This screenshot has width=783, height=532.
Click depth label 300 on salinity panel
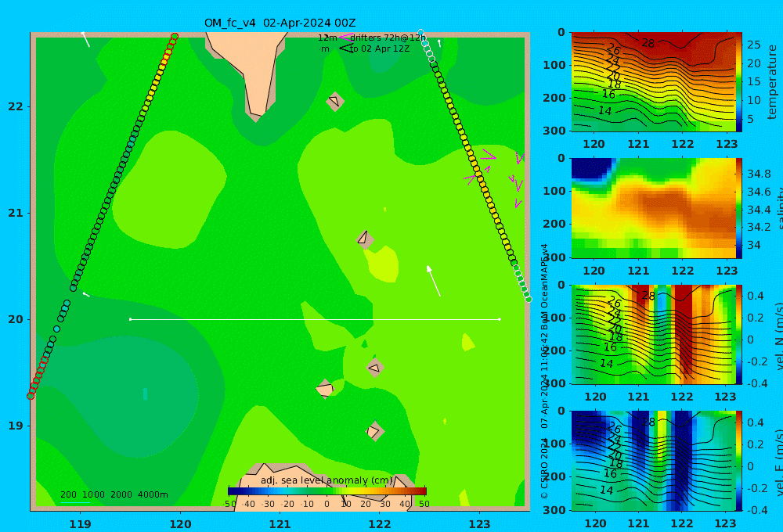click(x=554, y=257)
